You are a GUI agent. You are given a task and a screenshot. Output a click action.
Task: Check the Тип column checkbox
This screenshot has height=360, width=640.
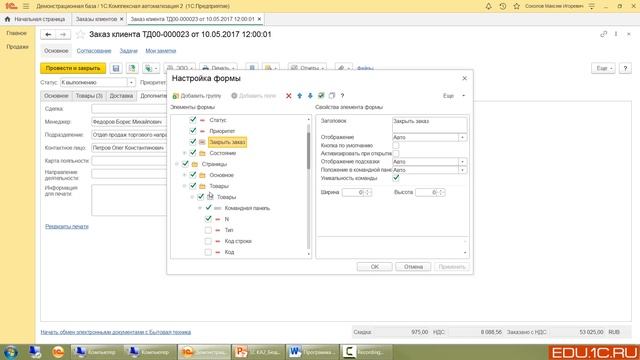[208, 230]
